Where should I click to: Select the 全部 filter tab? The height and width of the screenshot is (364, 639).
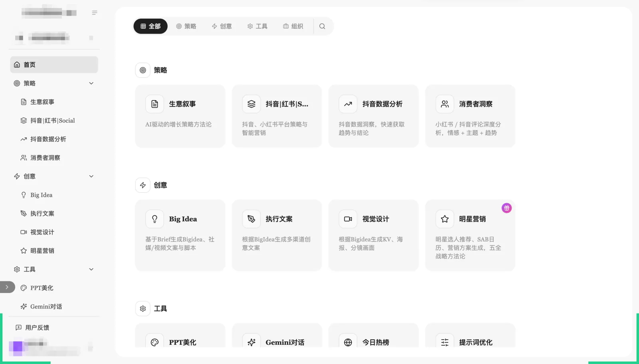[x=151, y=26]
